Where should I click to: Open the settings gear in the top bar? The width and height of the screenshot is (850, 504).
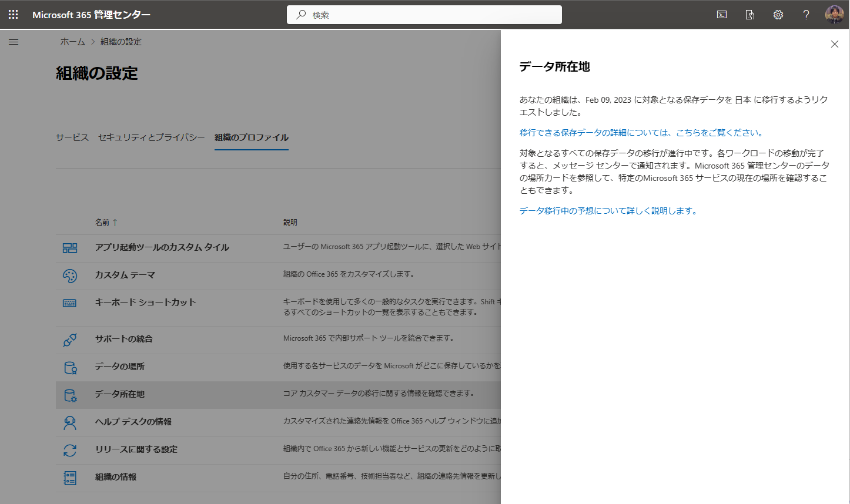(778, 14)
